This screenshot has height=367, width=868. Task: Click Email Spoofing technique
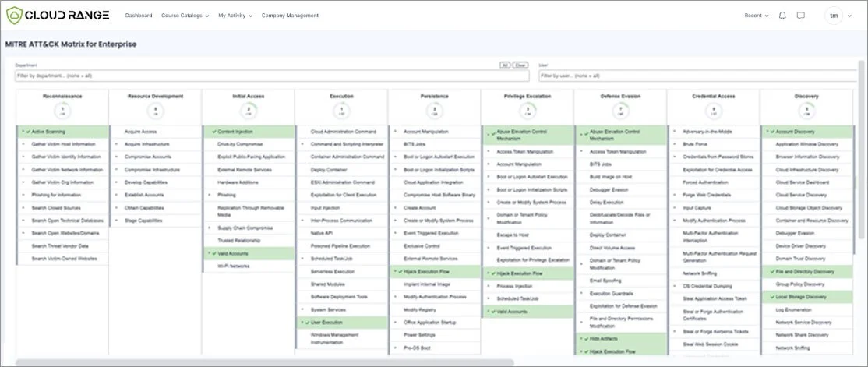pyautogui.click(x=605, y=280)
